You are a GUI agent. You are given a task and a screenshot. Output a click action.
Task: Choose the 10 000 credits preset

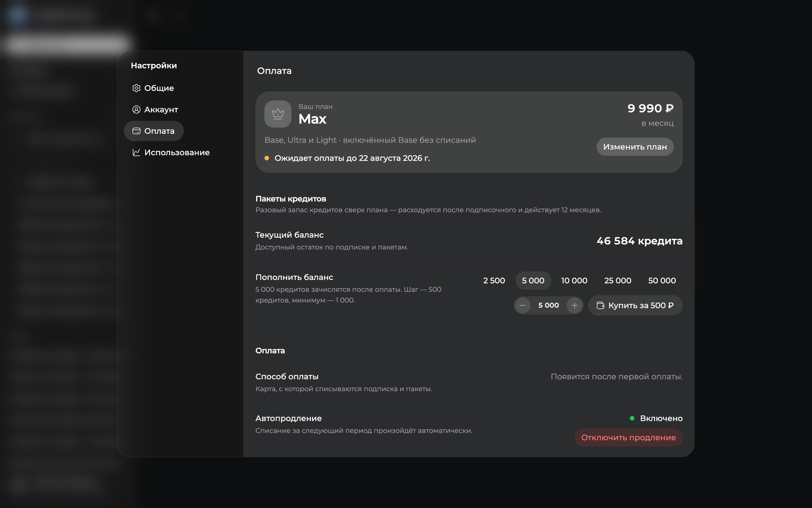574,281
